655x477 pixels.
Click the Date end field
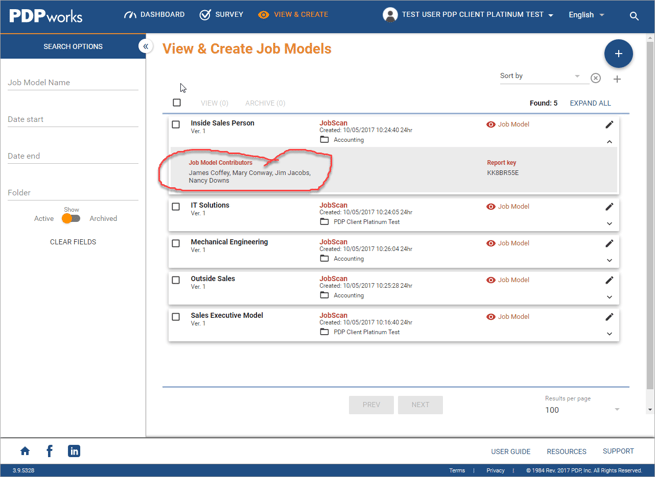(x=73, y=156)
